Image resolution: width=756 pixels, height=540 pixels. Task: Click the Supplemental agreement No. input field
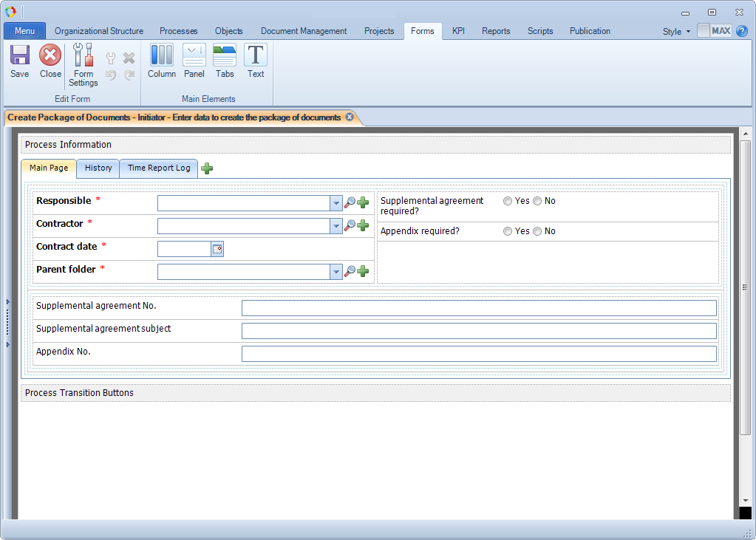pos(479,308)
